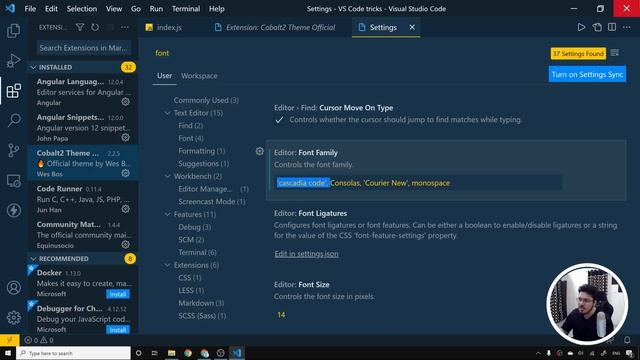The height and width of the screenshot is (360, 640).
Task: Click the Font Family value field
Action: [x=418, y=183]
